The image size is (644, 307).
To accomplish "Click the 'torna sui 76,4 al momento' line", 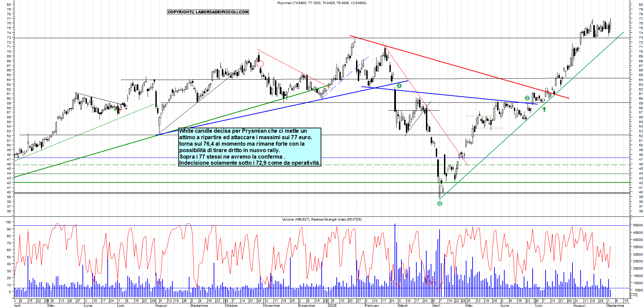I will (242, 144).
